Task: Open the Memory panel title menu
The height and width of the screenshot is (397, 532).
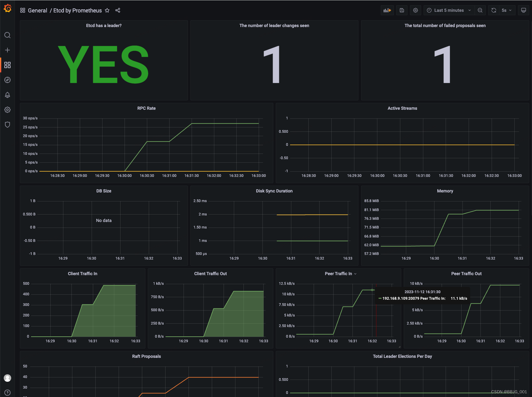Action: click(445, 191)
